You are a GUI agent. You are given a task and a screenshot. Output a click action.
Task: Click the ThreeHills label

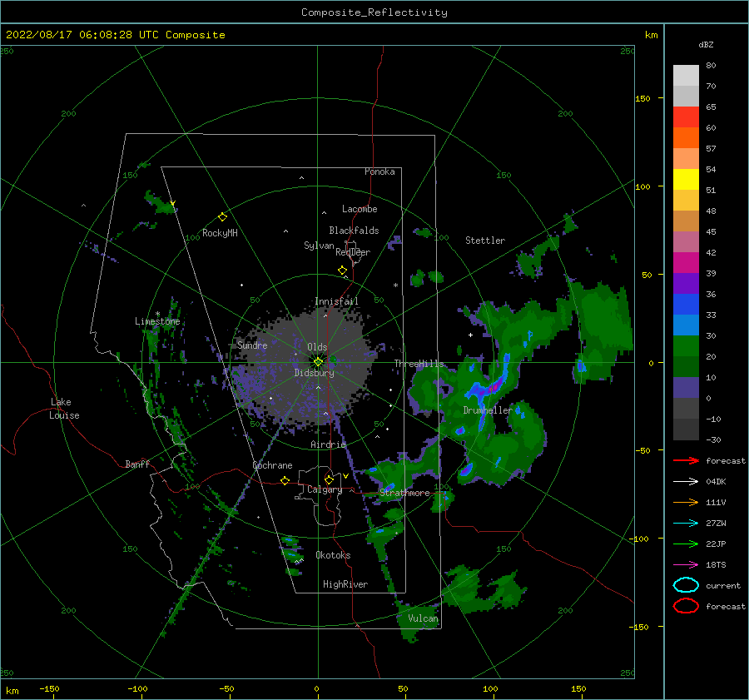tap(419, 364)
